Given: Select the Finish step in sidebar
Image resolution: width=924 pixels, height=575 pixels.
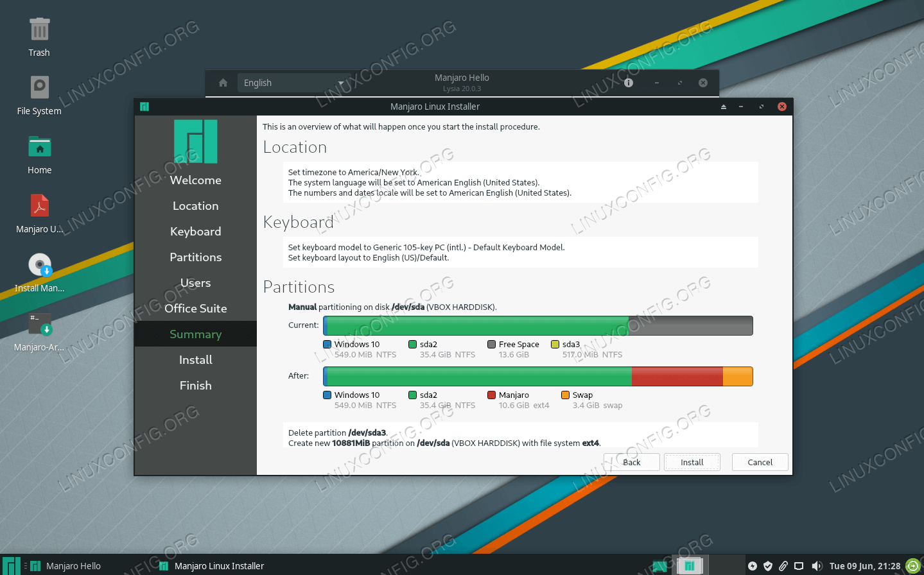Looking at the screenshot, I should (196, 386).
